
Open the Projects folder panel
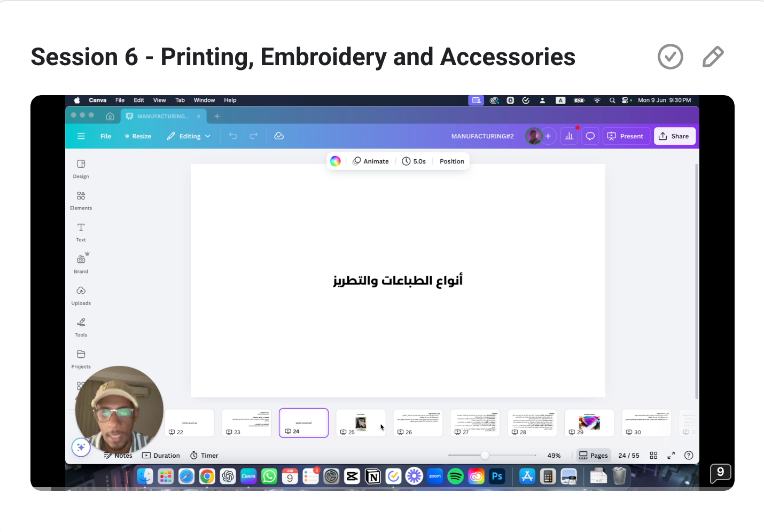pos(81,359)
